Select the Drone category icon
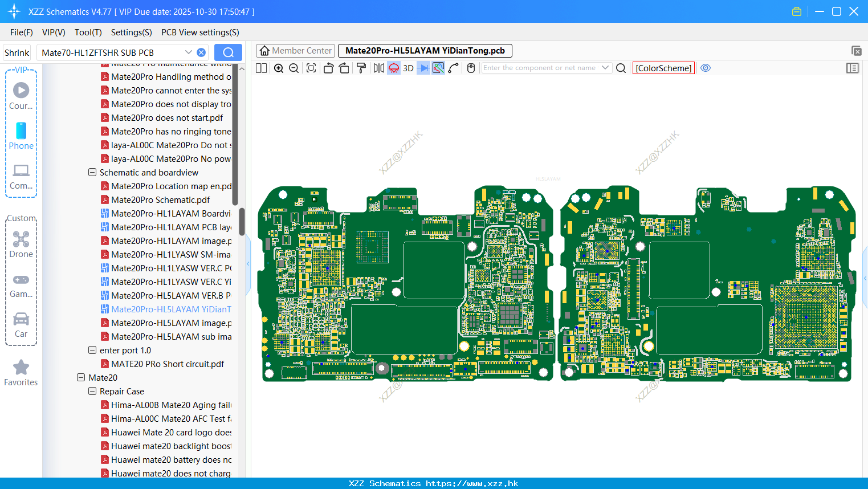The image size is (868, 489). tap(21, 244)
